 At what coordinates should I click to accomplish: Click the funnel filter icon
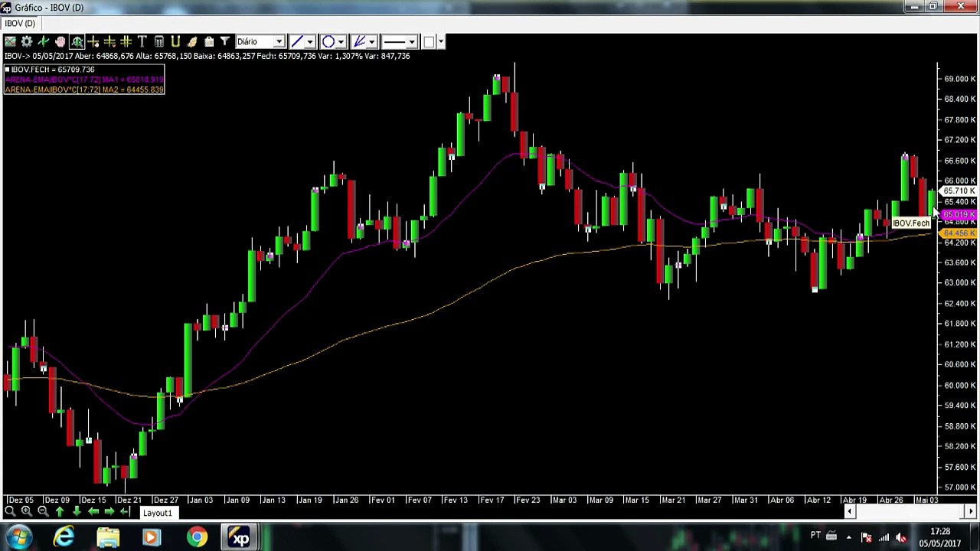click(225, 41)
